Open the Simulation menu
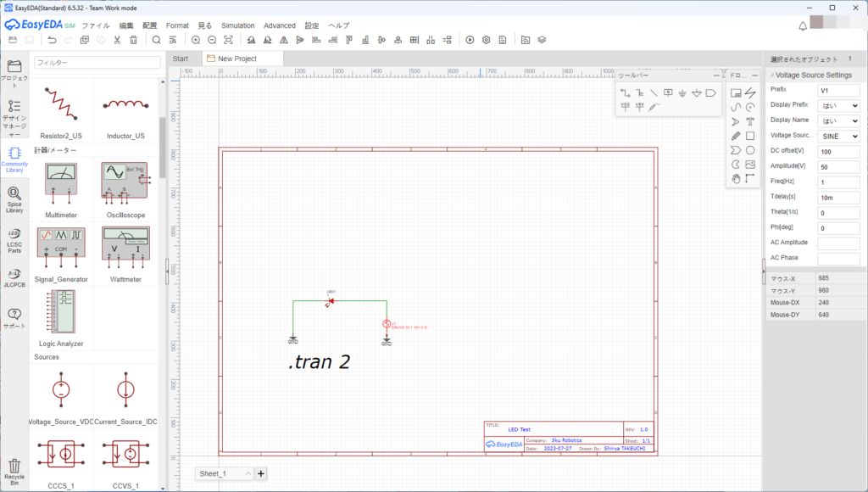Viewport: 868px width, 492px height. pyautogui.click(x=238, y=25)
